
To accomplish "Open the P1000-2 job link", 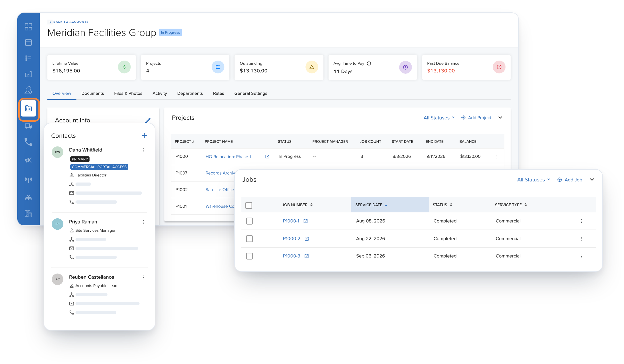I will click(x=292, y=239).
